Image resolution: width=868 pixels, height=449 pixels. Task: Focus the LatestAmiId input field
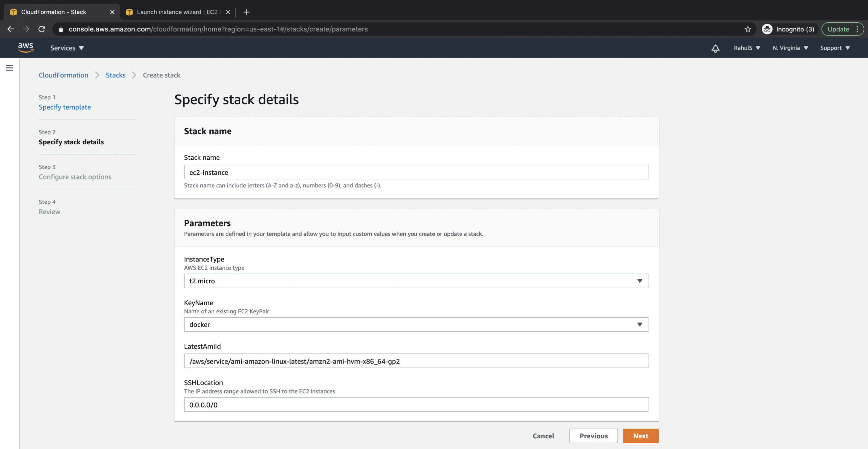416,361
